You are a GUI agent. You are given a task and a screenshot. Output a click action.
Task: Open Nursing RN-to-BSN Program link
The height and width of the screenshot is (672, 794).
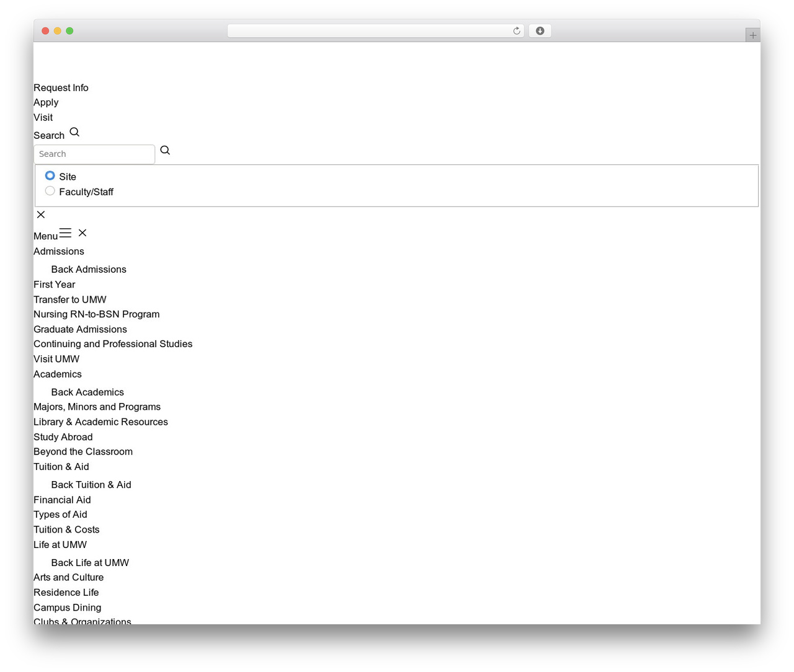[97, 314]
